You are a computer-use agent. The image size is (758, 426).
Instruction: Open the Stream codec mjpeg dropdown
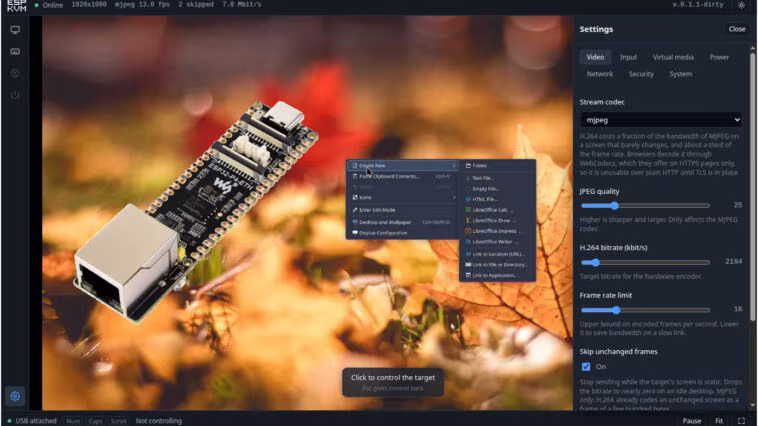coord(661,120)
